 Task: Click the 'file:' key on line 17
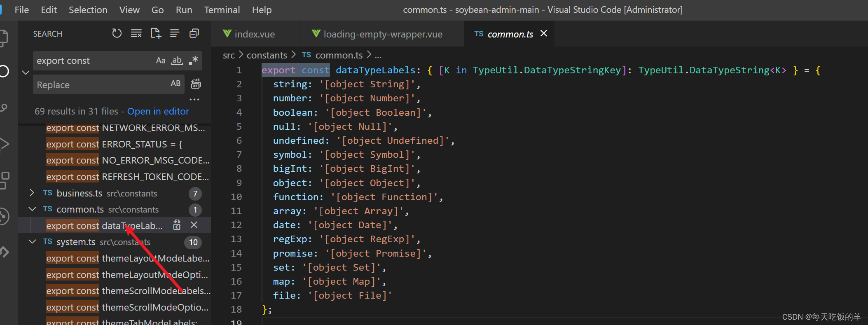(x=287, y=295)
